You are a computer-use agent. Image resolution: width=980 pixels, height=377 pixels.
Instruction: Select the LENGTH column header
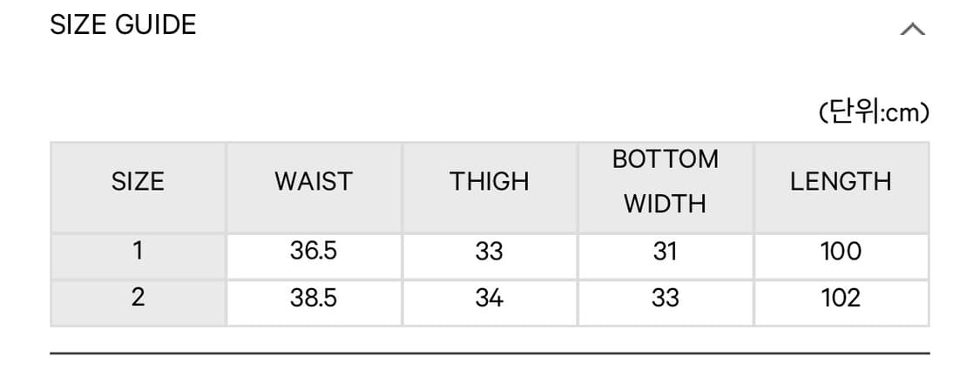pos(841,182)
